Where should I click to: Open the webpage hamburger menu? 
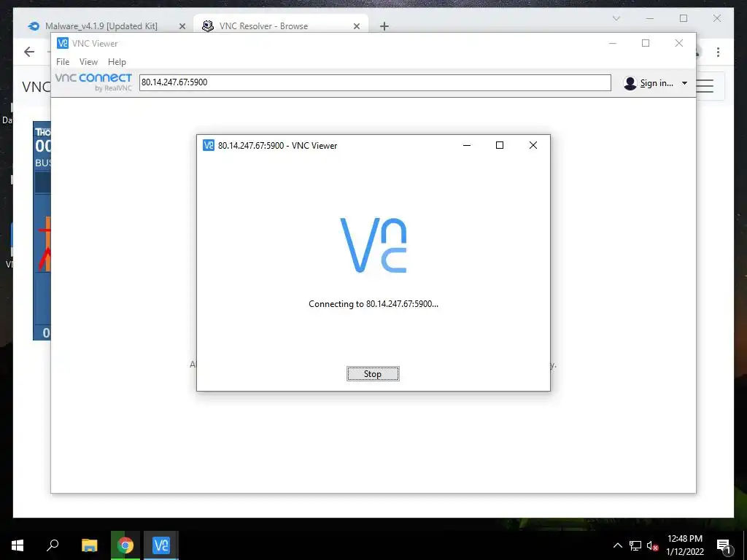(x=705, y=86)
